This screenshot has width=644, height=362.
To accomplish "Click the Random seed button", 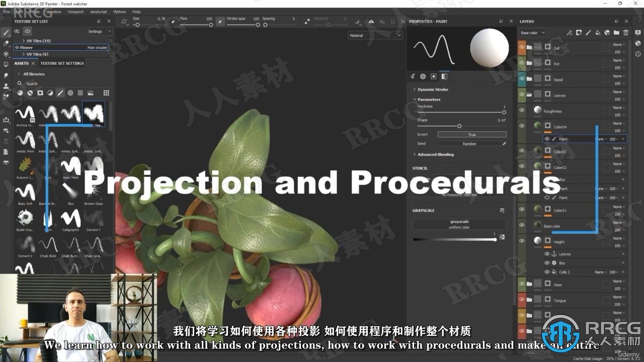I will click(x=469, y=144).
